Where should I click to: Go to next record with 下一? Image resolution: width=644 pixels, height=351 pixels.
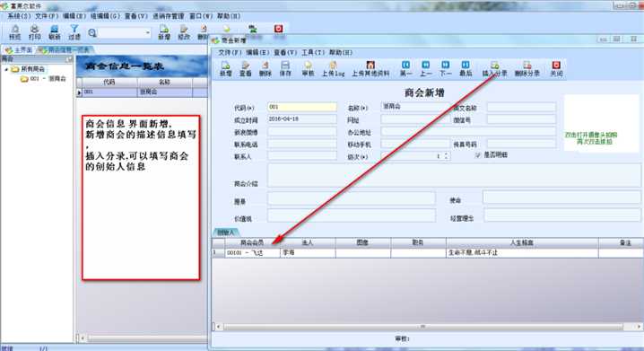point(445,68)
